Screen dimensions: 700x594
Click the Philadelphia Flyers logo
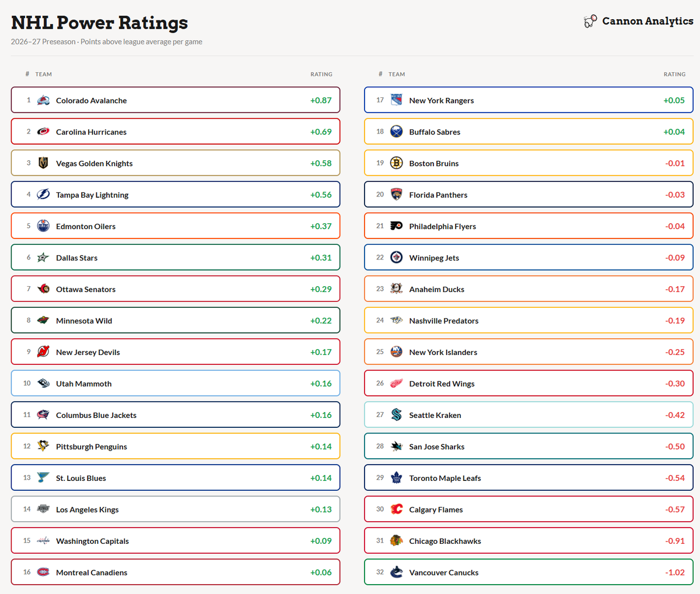point(397,226)
